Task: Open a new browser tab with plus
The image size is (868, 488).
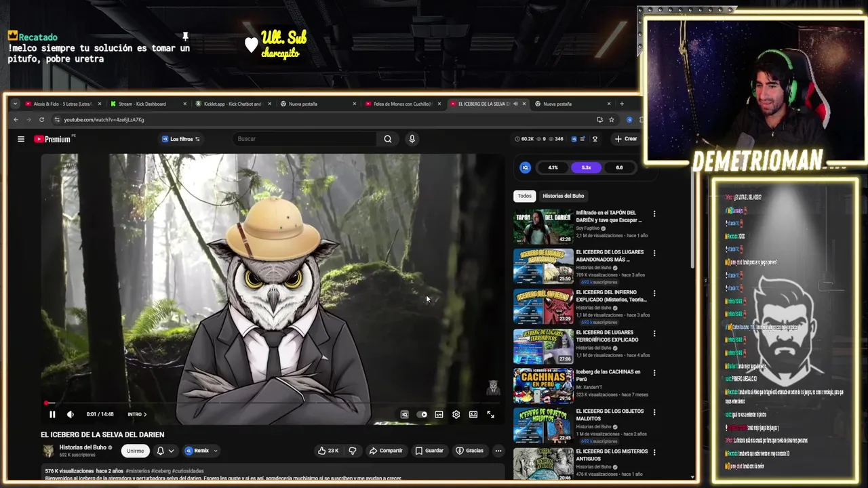Action: point(621,104)
